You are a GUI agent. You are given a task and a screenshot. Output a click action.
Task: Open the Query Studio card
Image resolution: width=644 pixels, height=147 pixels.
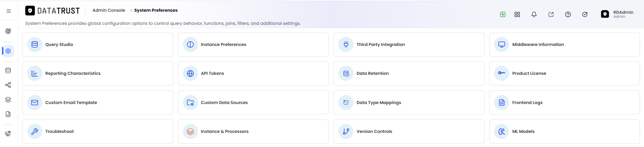pyautogui.click(x=98, y=45)
